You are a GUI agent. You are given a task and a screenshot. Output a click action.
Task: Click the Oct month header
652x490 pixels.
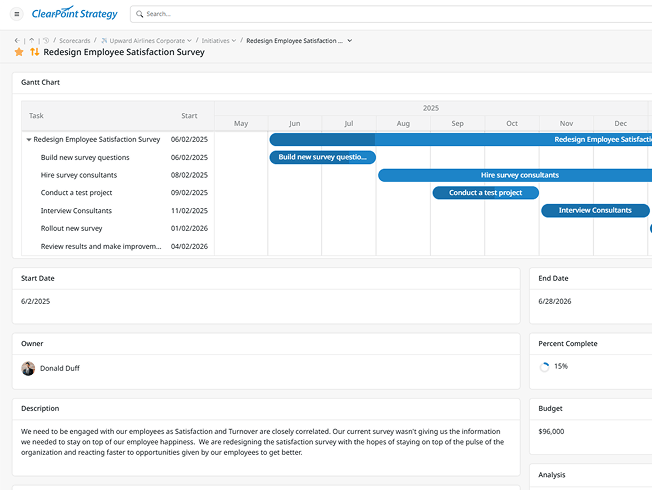pyautogui.click(x=512, y=124)
